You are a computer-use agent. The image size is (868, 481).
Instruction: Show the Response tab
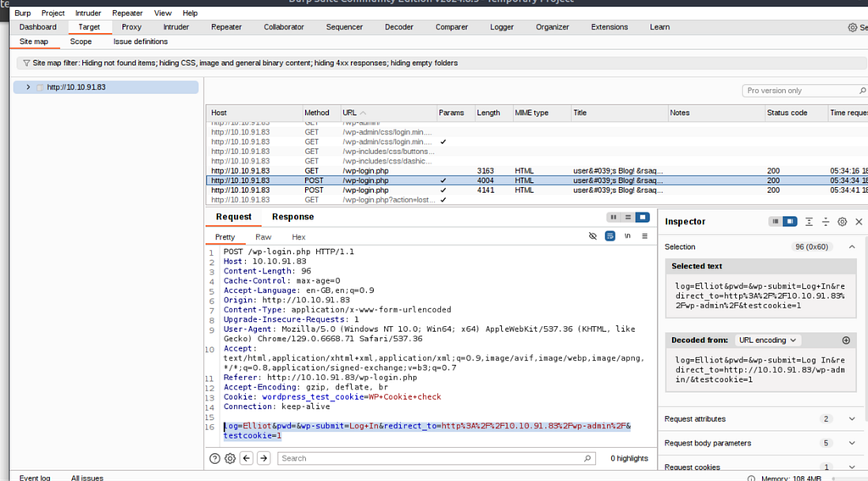[x=292, y=217]
